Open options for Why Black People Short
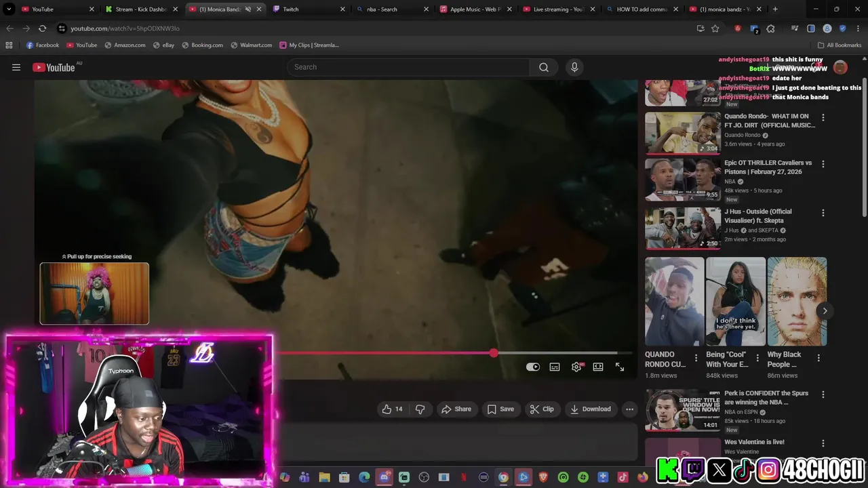Image resolution: width=868 pixels, height=488 pixels. 818,358
